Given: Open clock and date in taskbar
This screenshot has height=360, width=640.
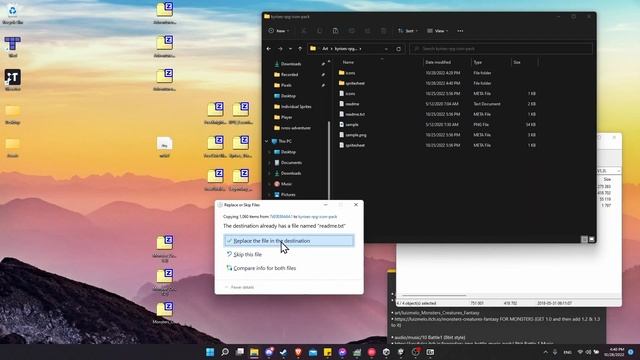Looking at the screenshot, I should pyautogui.click(x=614, y=352).
